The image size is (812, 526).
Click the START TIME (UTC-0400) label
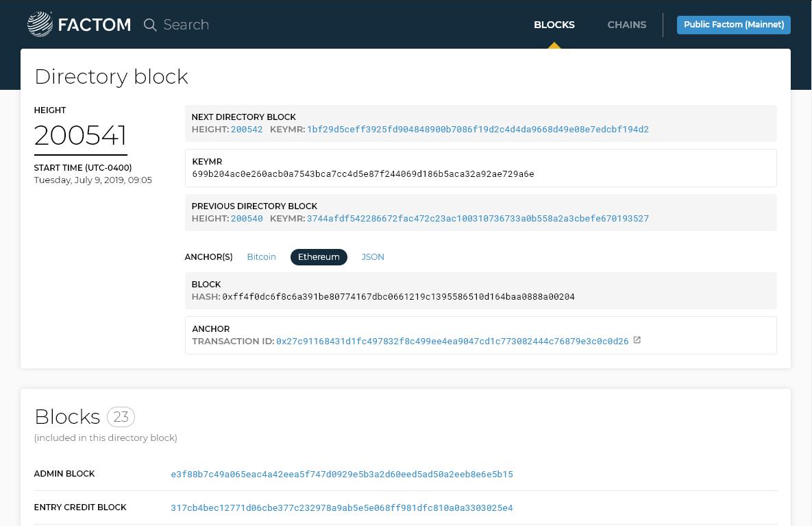(83, 167)
